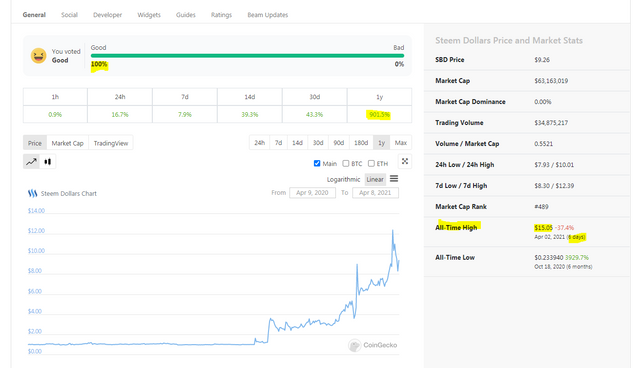The image size is (640, 368).
Task: Switch to the TradingView chart
Action: [111, 143]
